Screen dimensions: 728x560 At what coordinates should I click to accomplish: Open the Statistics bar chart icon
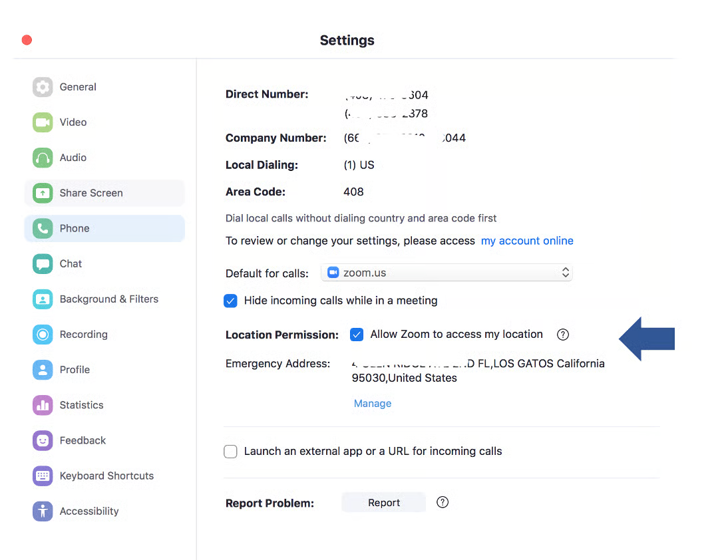(43, 405)
